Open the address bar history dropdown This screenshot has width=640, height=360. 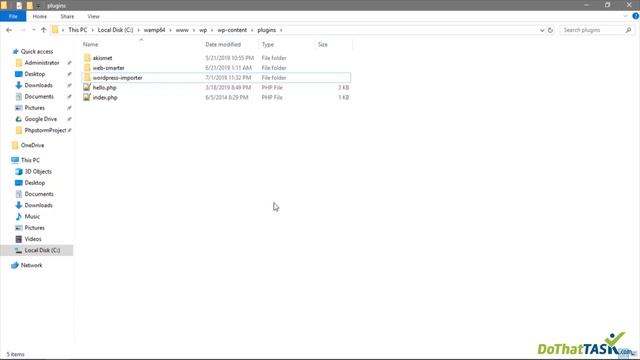pyautogui.click(x=542, y=30)
